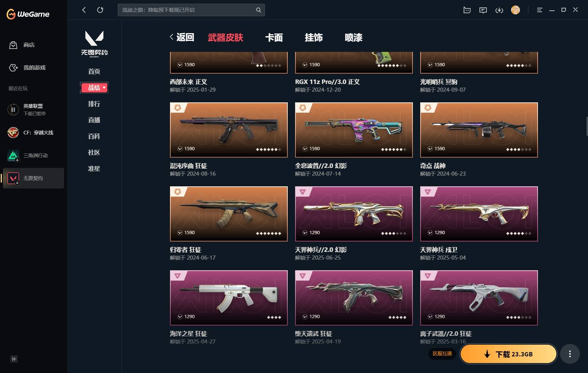
Task: Select the 挂饰 tab
Action: point(314,38)
